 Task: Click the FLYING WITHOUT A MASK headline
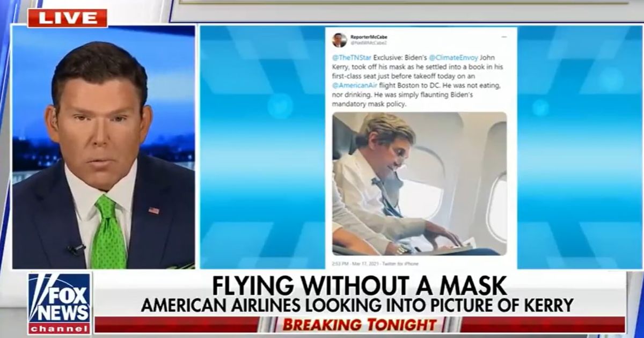(359, 285)
